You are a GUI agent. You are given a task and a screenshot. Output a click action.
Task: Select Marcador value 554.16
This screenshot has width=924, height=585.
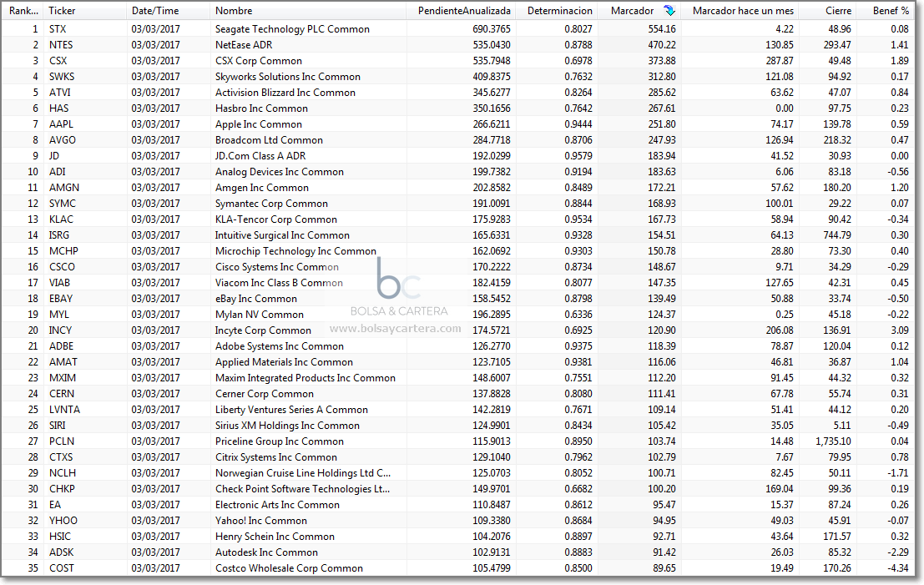coord(661,29)
